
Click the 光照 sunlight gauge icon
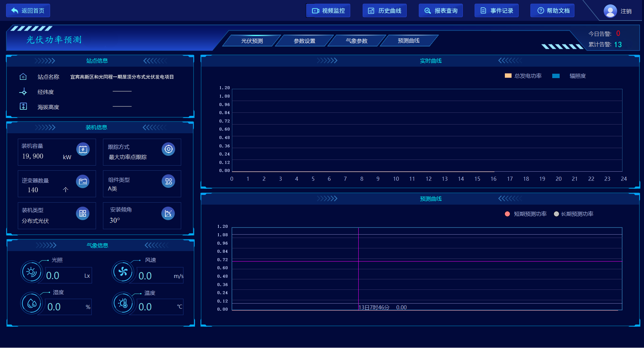[x=31, y=272]
